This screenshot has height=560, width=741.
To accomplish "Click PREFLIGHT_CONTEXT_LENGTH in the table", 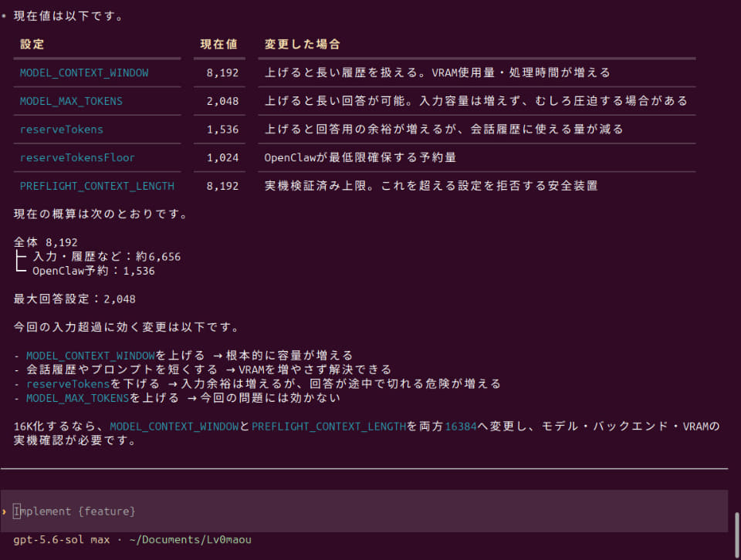I will pos(97,186).
